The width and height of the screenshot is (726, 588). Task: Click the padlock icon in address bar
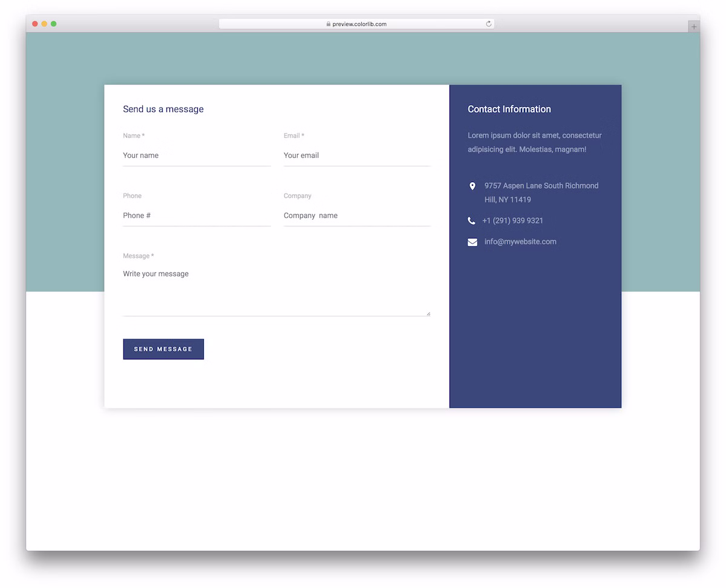point(329,24)
